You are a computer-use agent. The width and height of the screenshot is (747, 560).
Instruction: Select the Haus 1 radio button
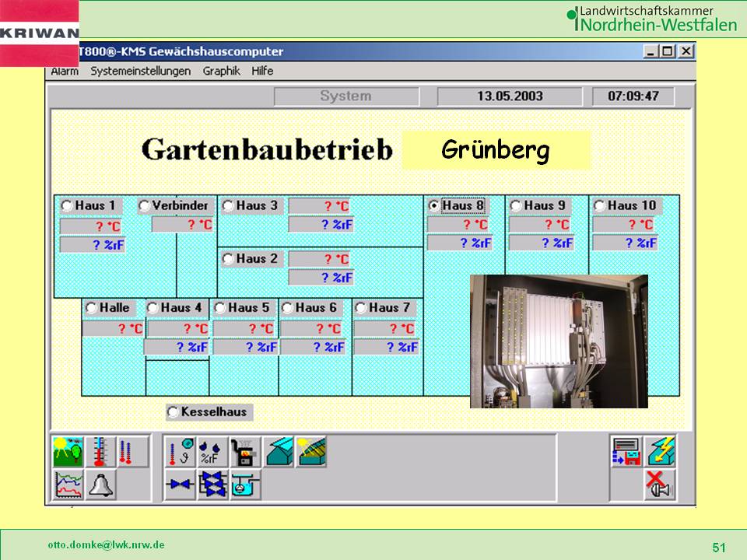[67, 205]
